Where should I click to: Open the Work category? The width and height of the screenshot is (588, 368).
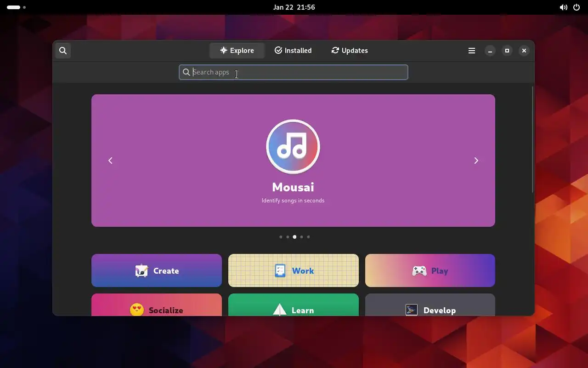tap(294, 270)
